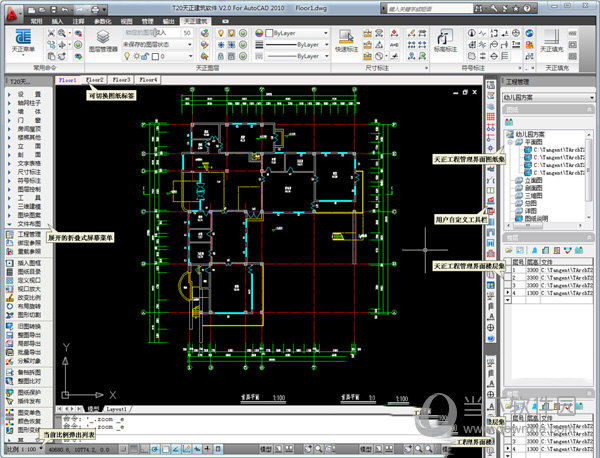The image size is (600, 458).
Task: Click the 布局旋转 item in side menu
Action: pyautogui.click(x=29, y=306)
